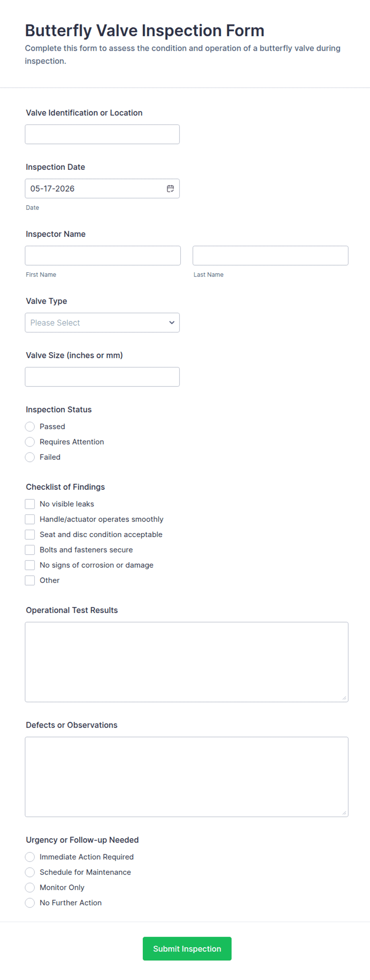Select Immediate Action Required
The height and width of the screenshot is (980, 370).
point(30,857)
